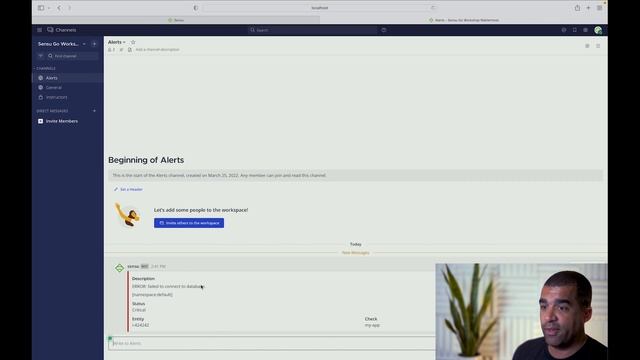Viewport: 640px width, 360px height.
Task: Open the member count icon in channel header
Action: coord(111,50)
